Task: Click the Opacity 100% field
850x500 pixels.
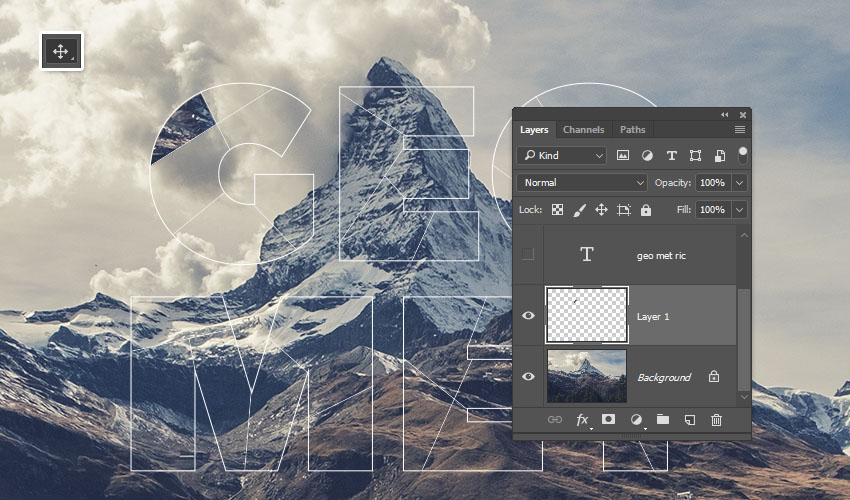Action: 712,183
